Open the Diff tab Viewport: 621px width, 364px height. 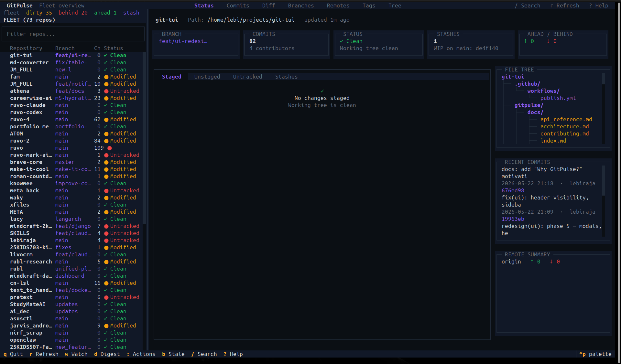tap(268, 5)
